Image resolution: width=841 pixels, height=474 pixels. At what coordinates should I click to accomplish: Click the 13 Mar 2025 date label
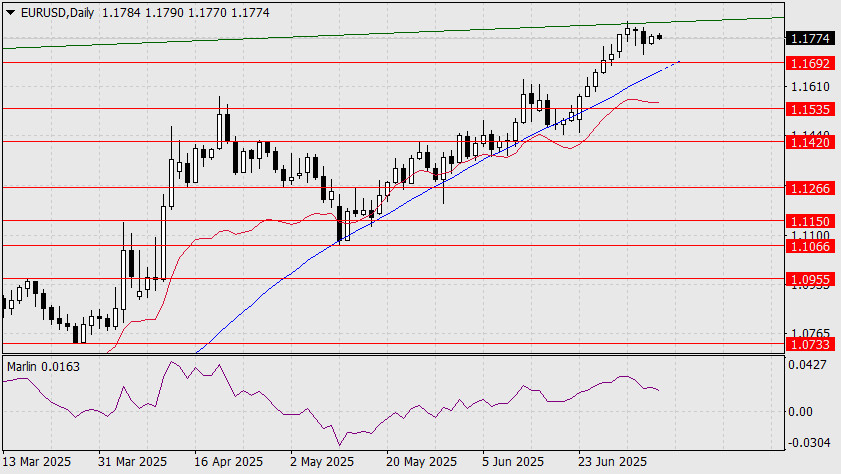tap(36, 462)
